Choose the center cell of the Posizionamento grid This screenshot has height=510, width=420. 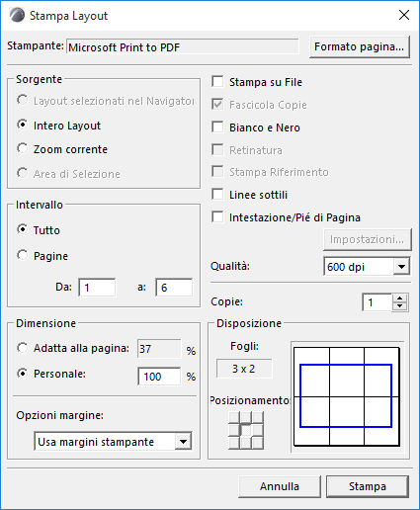point(246,430)
